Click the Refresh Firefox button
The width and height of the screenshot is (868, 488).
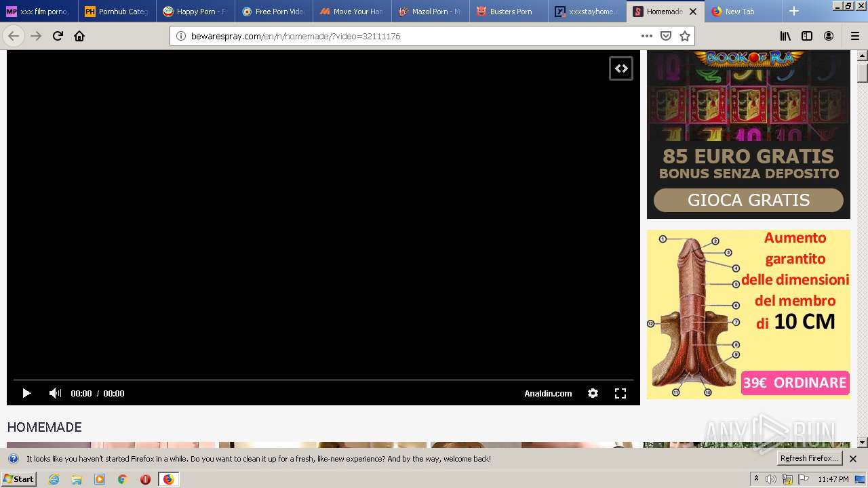point(810,459)
